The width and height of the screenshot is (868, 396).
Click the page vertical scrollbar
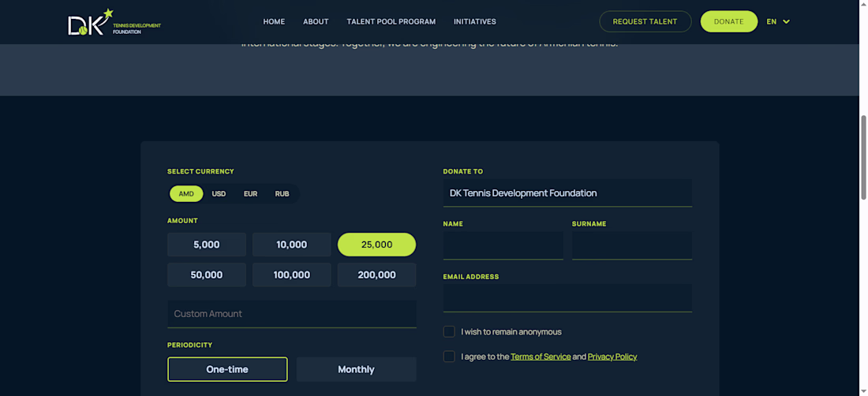[x=863, y=158]
